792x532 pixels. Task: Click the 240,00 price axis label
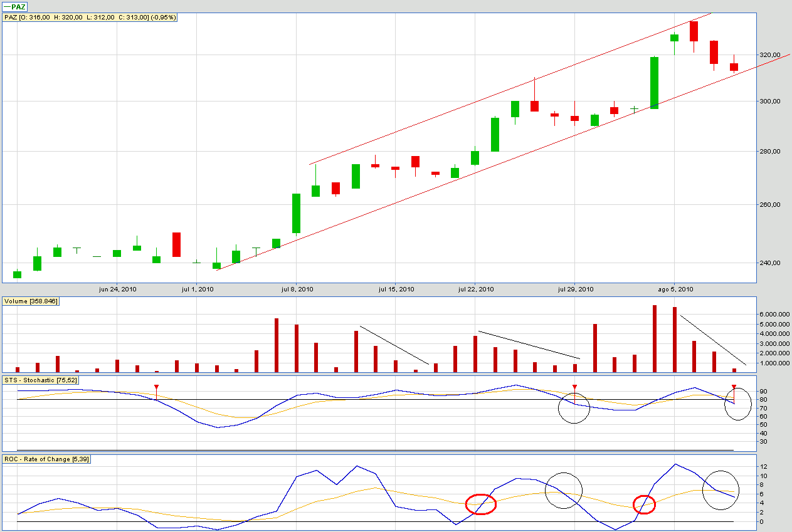769,263
